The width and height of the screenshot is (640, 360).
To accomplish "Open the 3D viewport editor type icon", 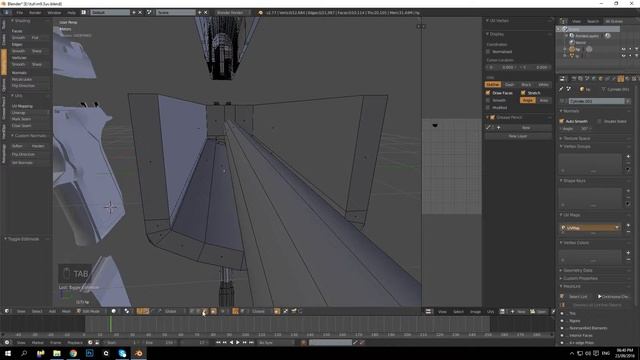I will pos(7,311).
